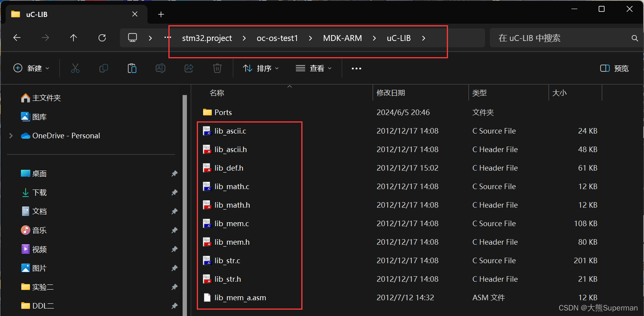Open Videos in quick access
This screenshot has height=316, width=644.
tap(34, 249)
